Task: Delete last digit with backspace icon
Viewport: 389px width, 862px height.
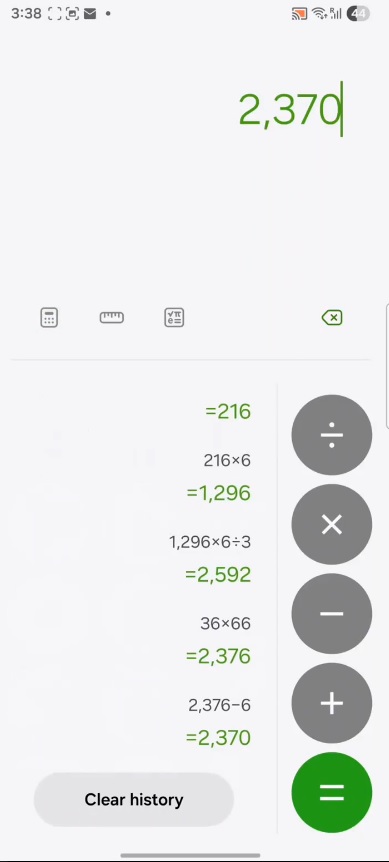Action: [332, 317]
